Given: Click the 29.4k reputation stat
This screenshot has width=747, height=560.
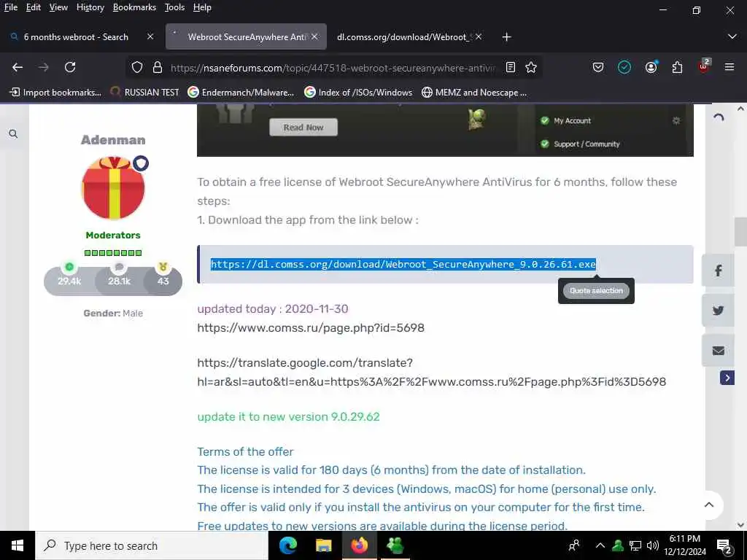Looking at the screenshot, I should pos(69,280).
